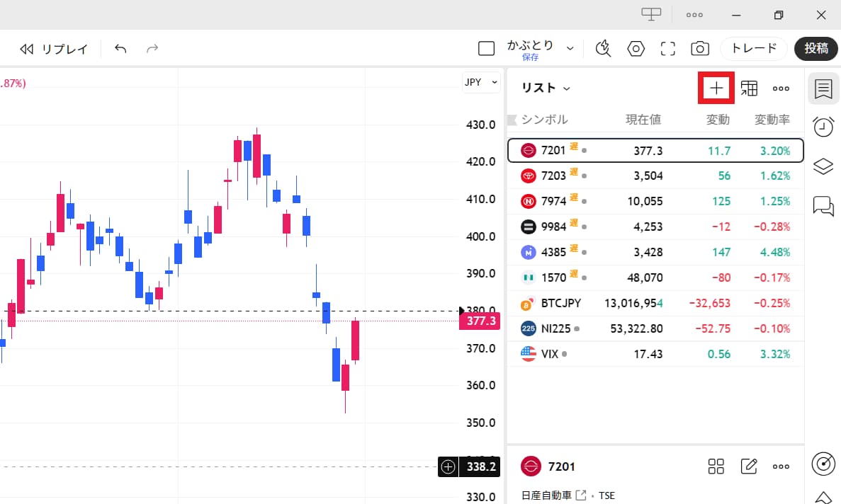Expand the かぶとり layout name dropdown
Viewport: 841px width, 504px height.
tap(570, 48)
